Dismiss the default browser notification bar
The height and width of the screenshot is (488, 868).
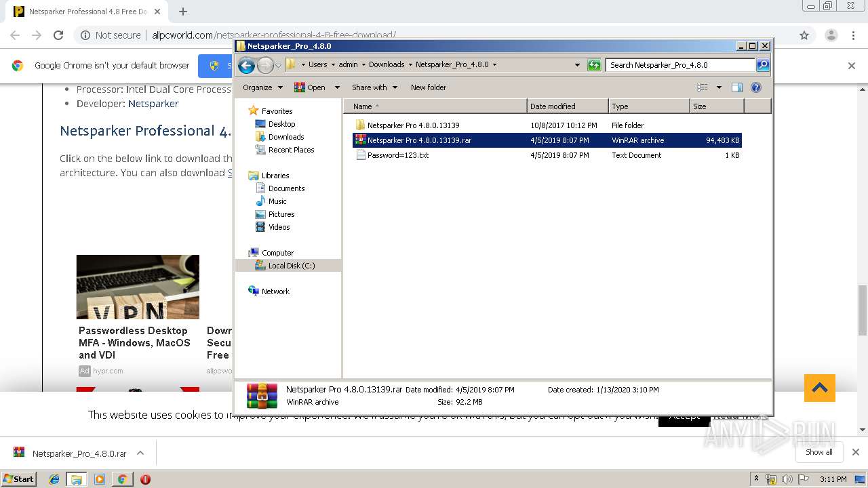point(852,66)
